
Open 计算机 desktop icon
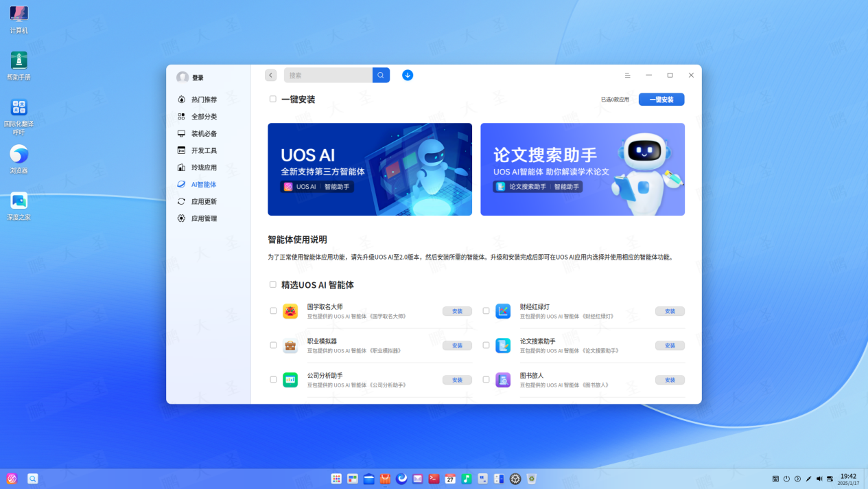[x=19, y=19]
